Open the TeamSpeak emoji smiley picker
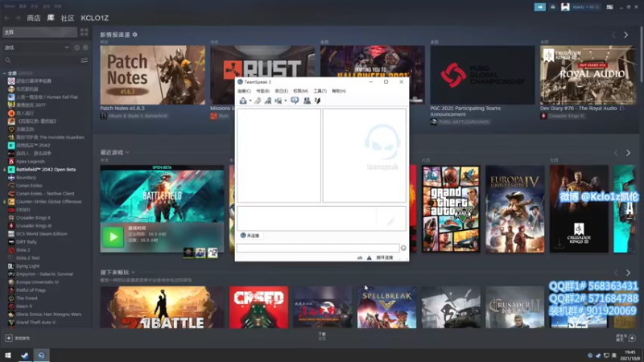Image resolution: width=644 pixels, height=362 pixels. coord(403,248)
